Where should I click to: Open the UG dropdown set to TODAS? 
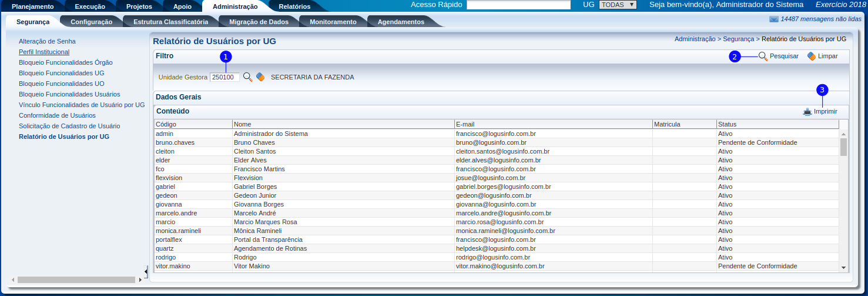click(617, 5)
